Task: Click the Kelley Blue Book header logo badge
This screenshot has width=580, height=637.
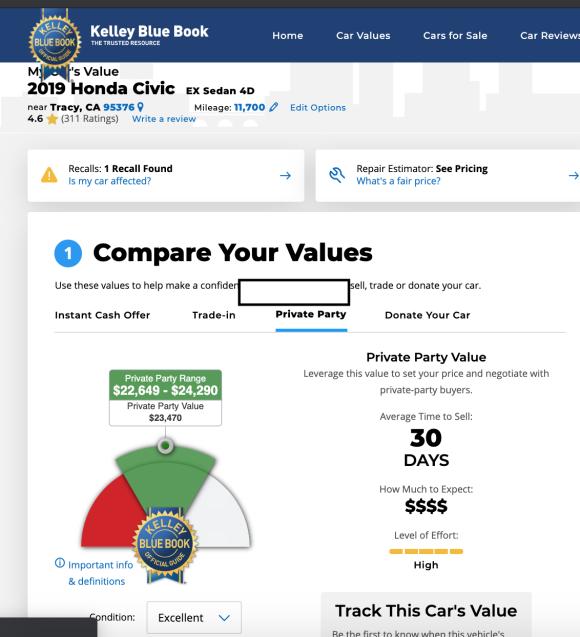Action: (x=55, y=44)
